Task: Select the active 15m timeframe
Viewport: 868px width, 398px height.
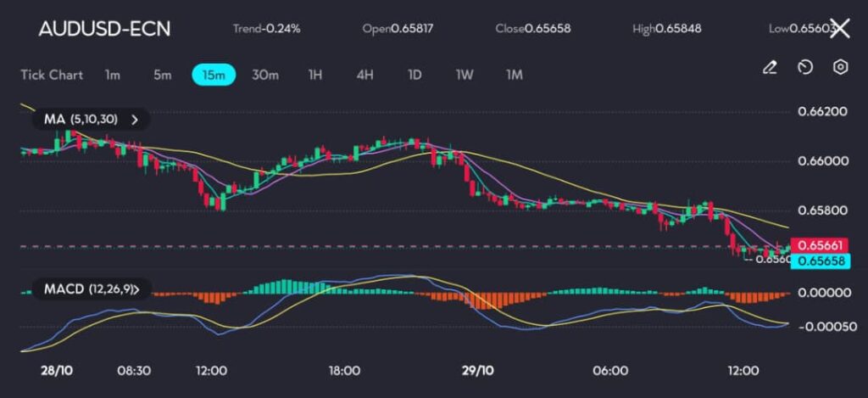Action: click(x=214, y=75)
